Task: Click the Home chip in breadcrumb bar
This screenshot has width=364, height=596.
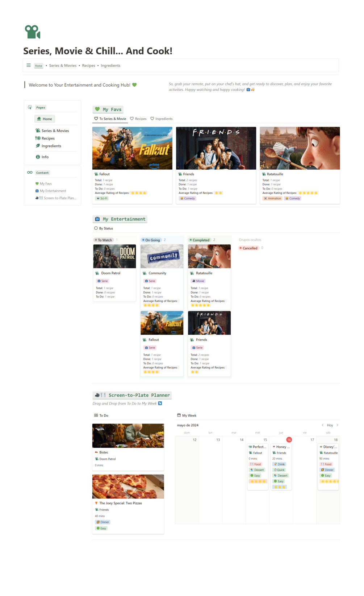Action: point(39,66)
